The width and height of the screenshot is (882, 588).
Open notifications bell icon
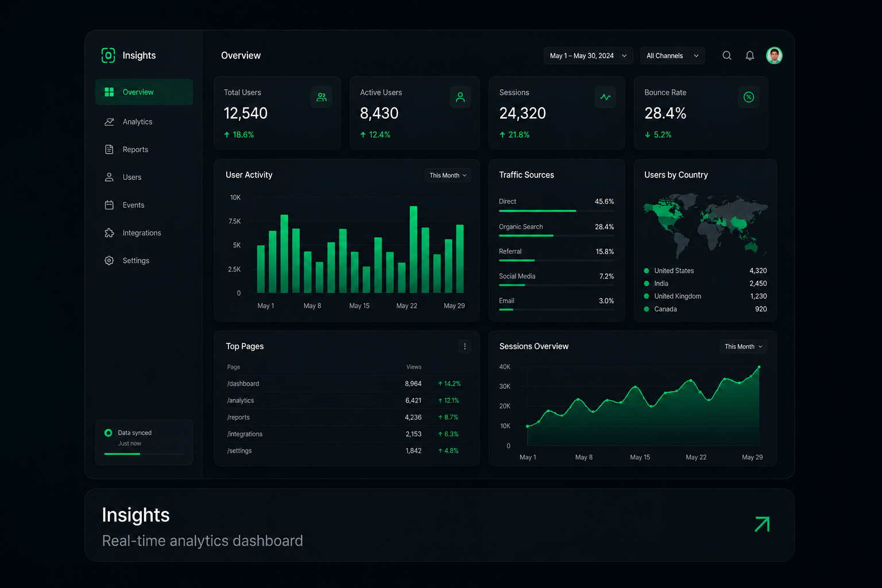[x=750, y=56]
